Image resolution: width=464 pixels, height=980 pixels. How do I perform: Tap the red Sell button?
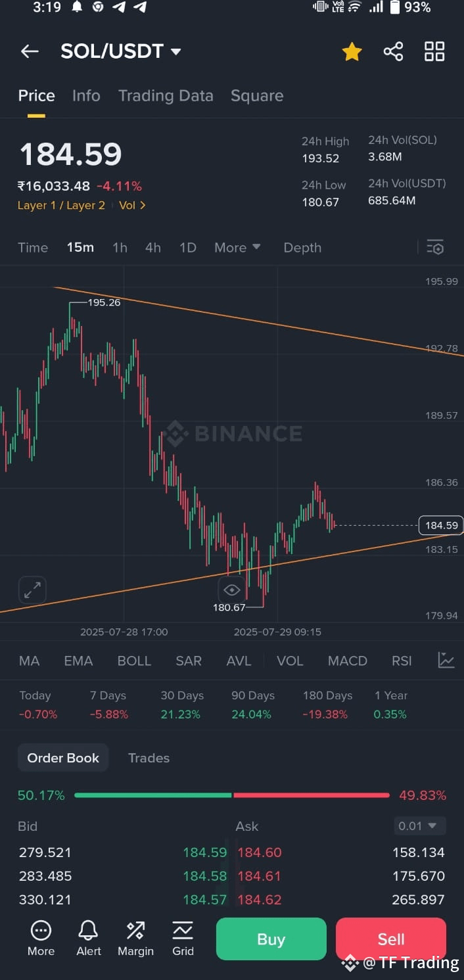(x=391, y=939)
